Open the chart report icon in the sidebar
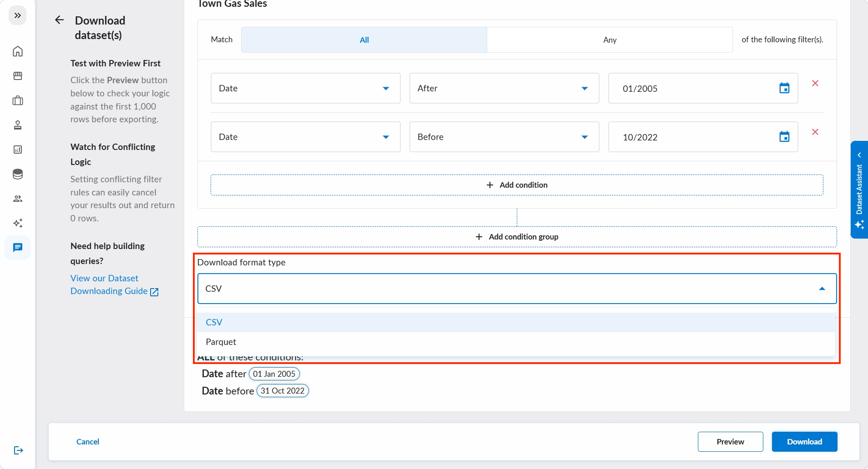The height and width of the screenshot is (469, 868). coord(18,150)
